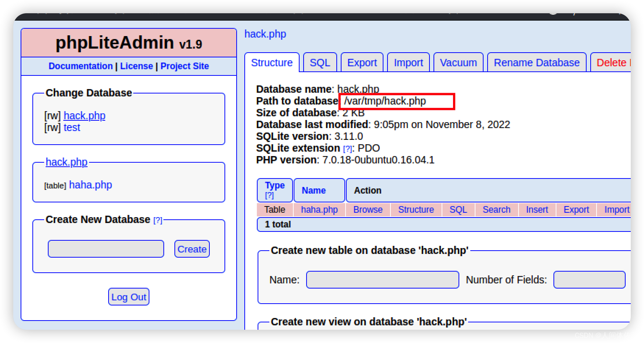Focus the Number of Fields input
Viewport: 644px width, 343px height.
[590, 280]
